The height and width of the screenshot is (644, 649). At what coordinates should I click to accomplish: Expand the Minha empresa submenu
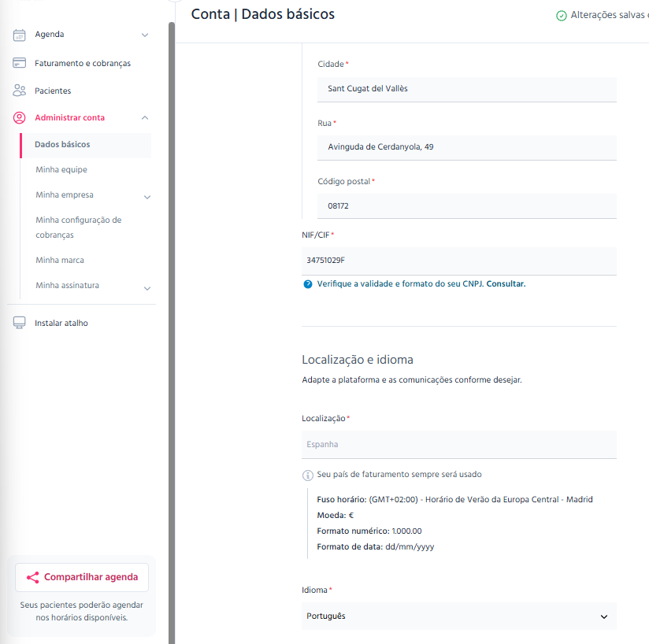(147, 198)
